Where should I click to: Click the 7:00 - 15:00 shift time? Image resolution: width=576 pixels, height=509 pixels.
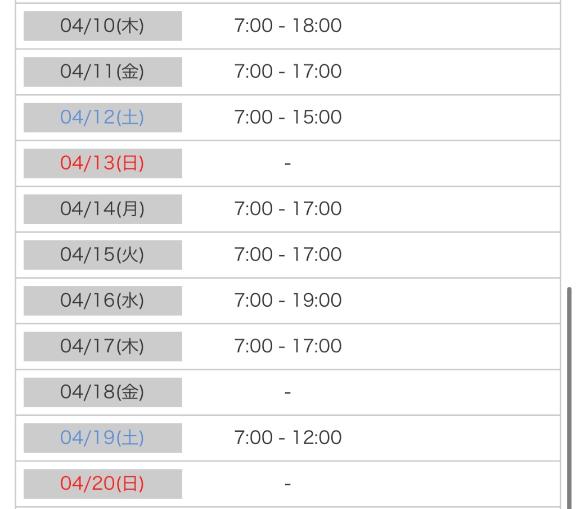(x=288, y=118)
